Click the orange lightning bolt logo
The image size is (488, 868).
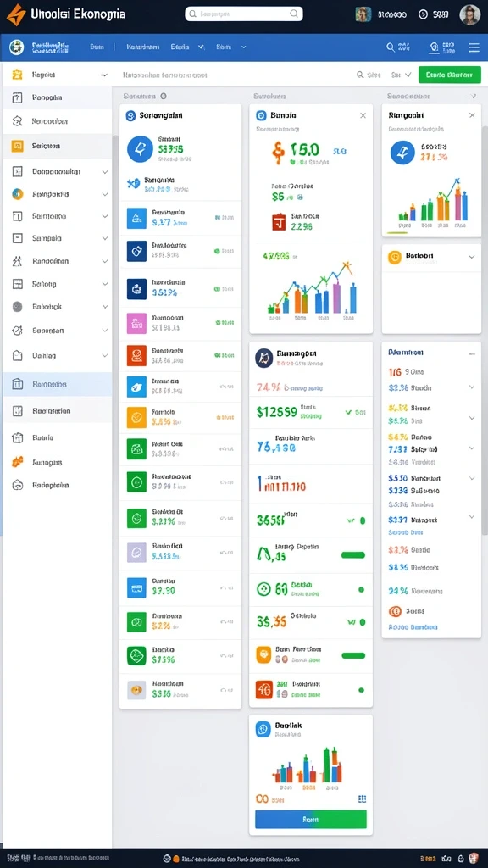coord(15,14)
